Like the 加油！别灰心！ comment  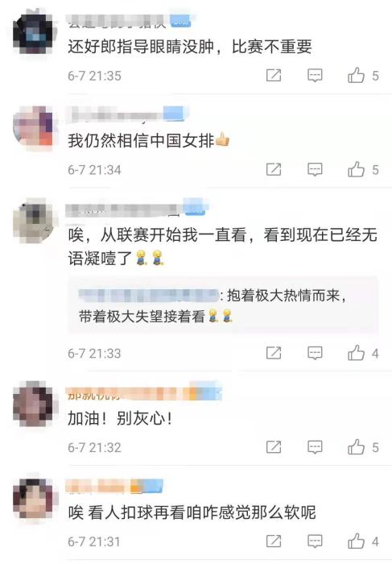click(x=356, y=447)
